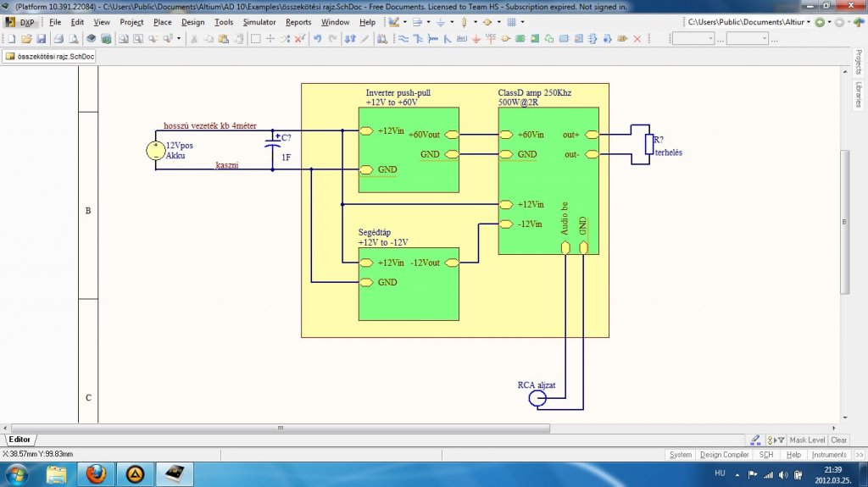Select the Place Part tool
This screenshot has height=487, width=868.
505,39
